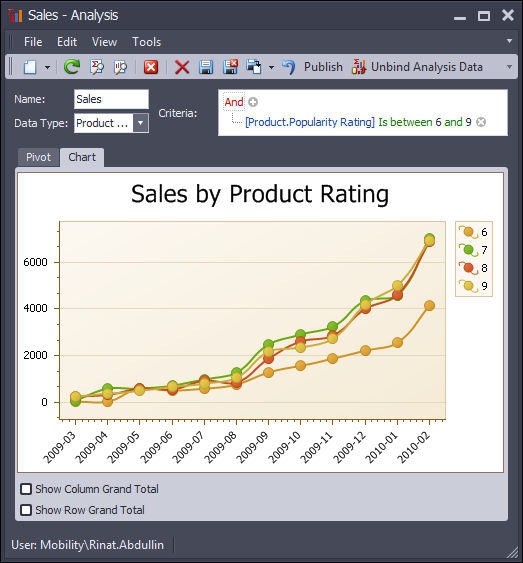Click the save-as multi-disk icon

tap(254, 67)
